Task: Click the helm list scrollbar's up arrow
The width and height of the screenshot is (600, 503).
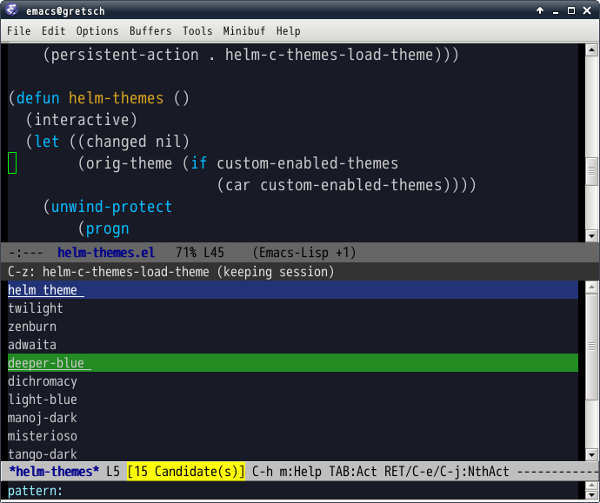Action: [592, 287]
